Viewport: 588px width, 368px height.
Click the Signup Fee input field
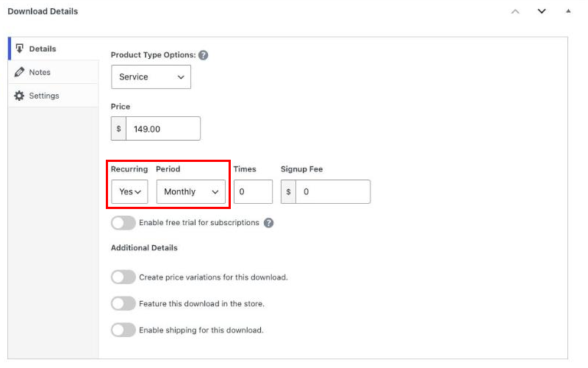point(333,192)
